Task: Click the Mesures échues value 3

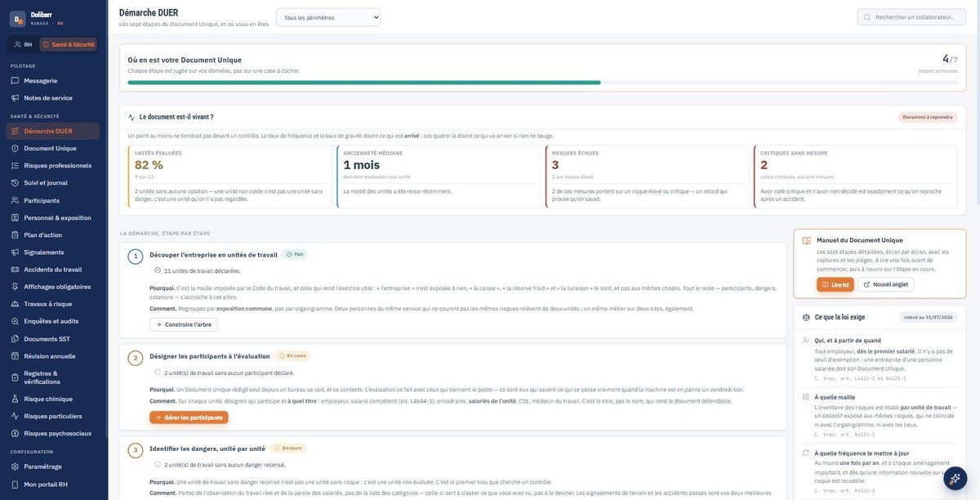Action: click(x=556, y=165)
